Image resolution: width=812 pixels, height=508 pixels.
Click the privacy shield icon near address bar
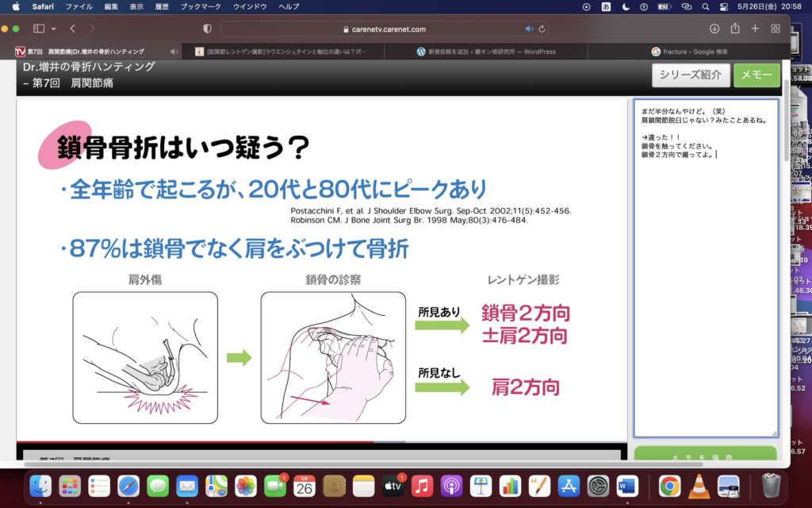click(207, 29)
